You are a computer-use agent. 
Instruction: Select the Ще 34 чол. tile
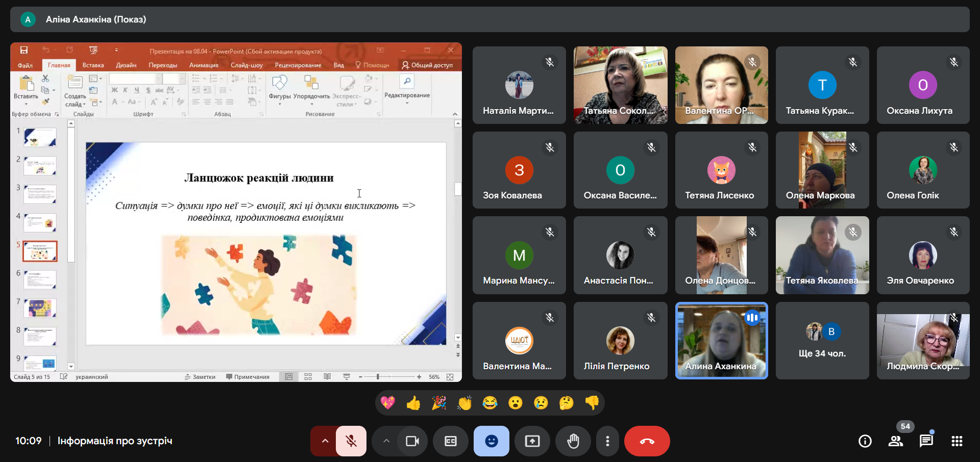click(x=822, y=341)
